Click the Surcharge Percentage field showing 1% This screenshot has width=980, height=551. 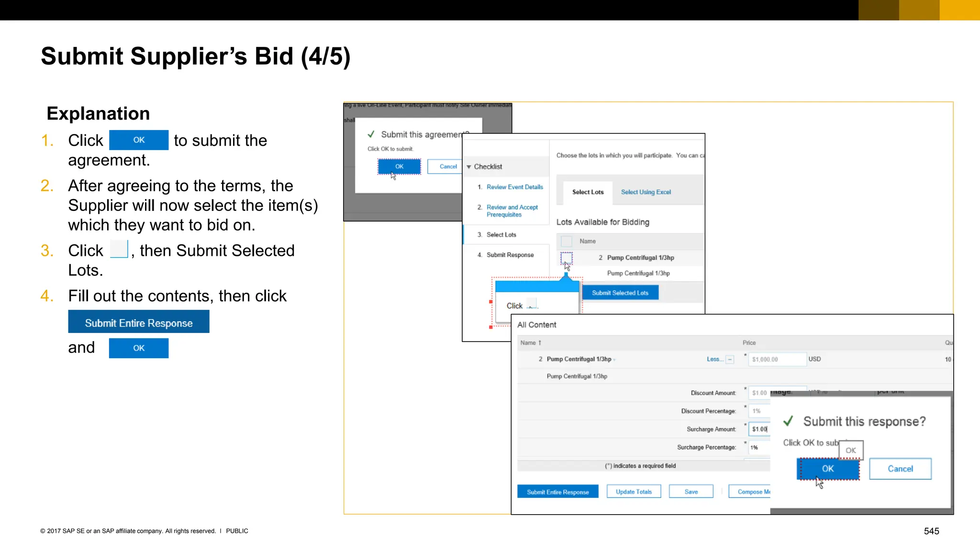point(759,447)
